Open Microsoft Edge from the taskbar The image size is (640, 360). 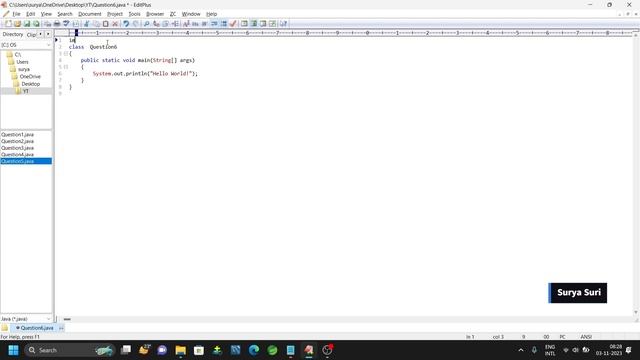click(x=254, y=350)
